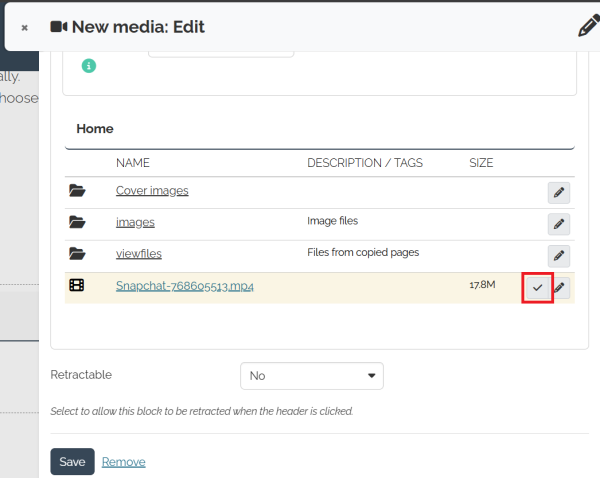
Task: Open the viewfiles folder link
Action: 138,254
